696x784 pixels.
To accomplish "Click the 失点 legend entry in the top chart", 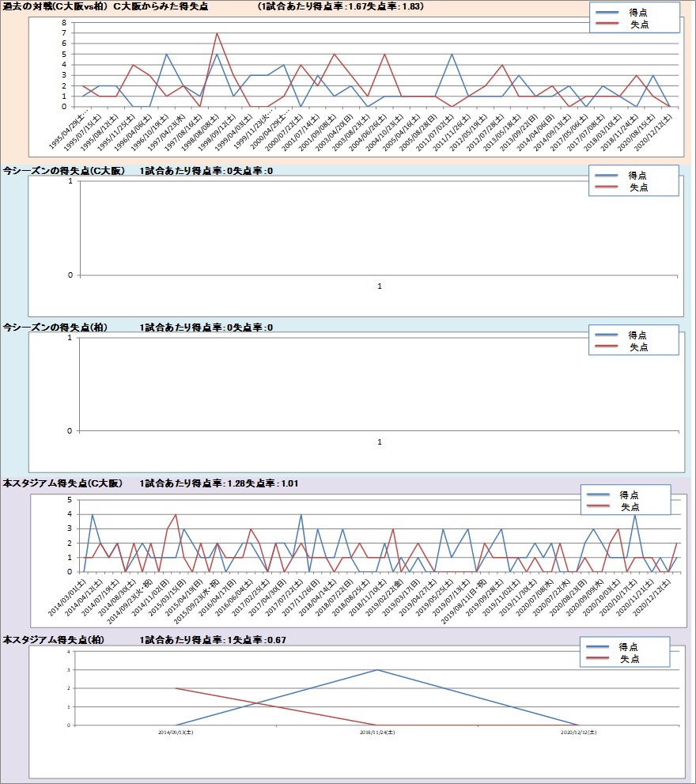I will pyautogui.click(x=639, y=25).
